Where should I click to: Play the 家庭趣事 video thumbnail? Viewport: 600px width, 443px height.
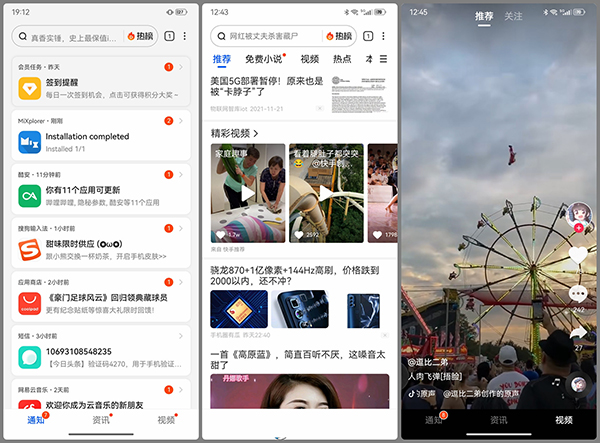pos(247,190)
